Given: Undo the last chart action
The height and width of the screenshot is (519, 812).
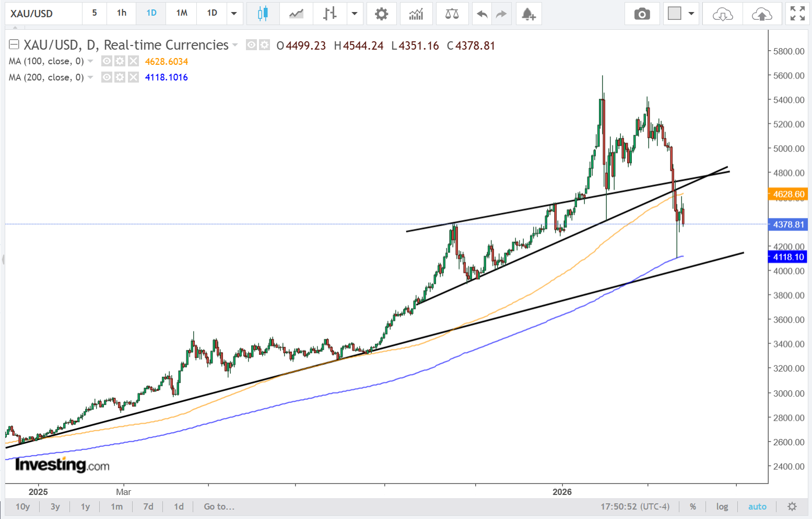Looking at the screenshot, I should tap(482, 14).
